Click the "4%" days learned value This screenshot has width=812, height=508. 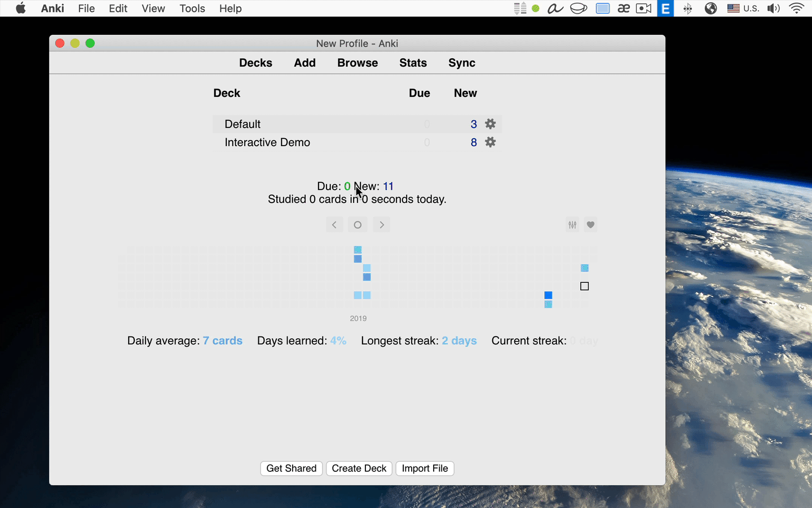coord(338,341)
